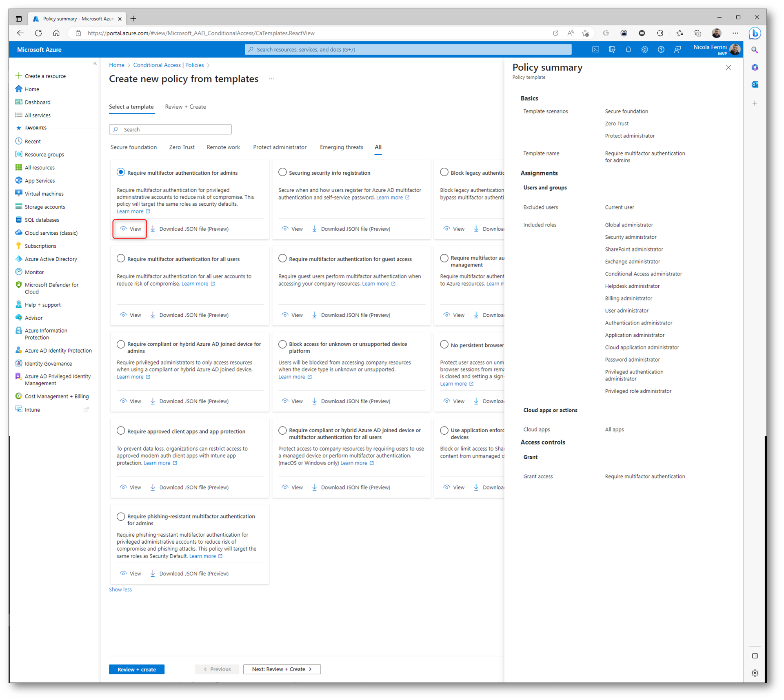Open Virtual machines in sidebar
The width and height of the screenshot is (784, 700).
coord(44,193)
